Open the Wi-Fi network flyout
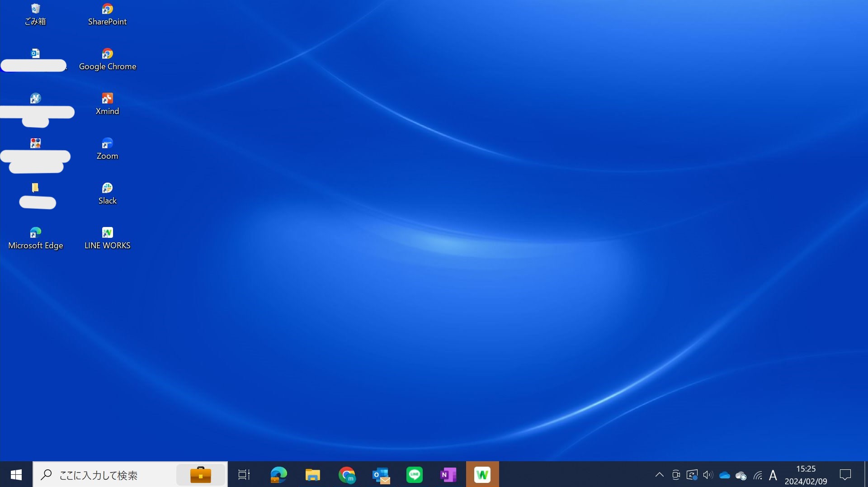Viewport: 868px width, 487px height. [x=758, y=475]
